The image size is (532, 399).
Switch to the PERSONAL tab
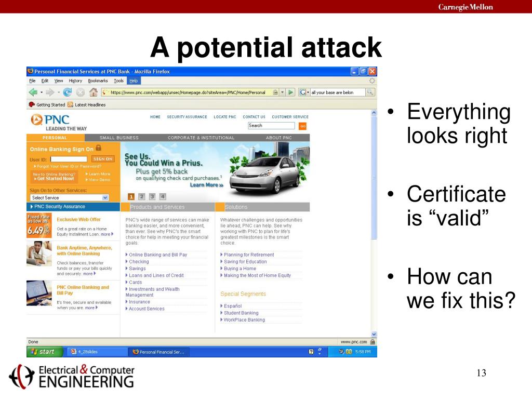click(55, 138)
